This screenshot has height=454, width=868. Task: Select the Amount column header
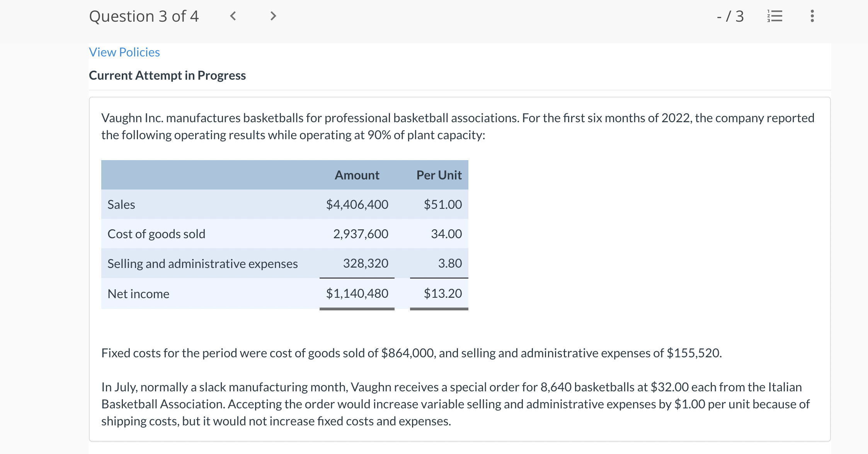click(357, 175)
